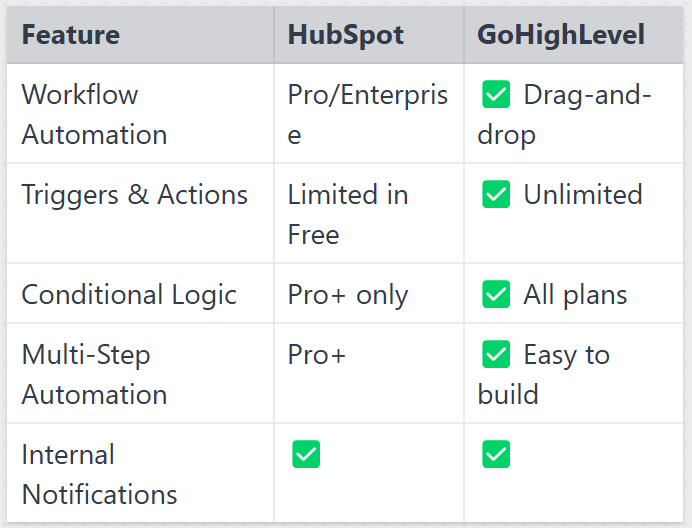Click the green checkmark beside Drag-and-drop
Image resolution: width=692 pixels, height=528 pixels.
(x=496, y=94)
